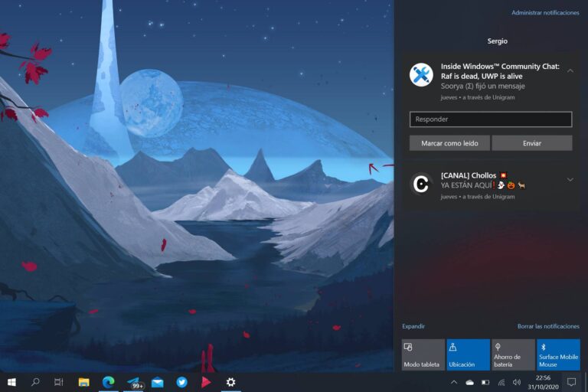Launch File Explorer from taskbar
This screenshot has height=392, width=588.
(83, 382)
